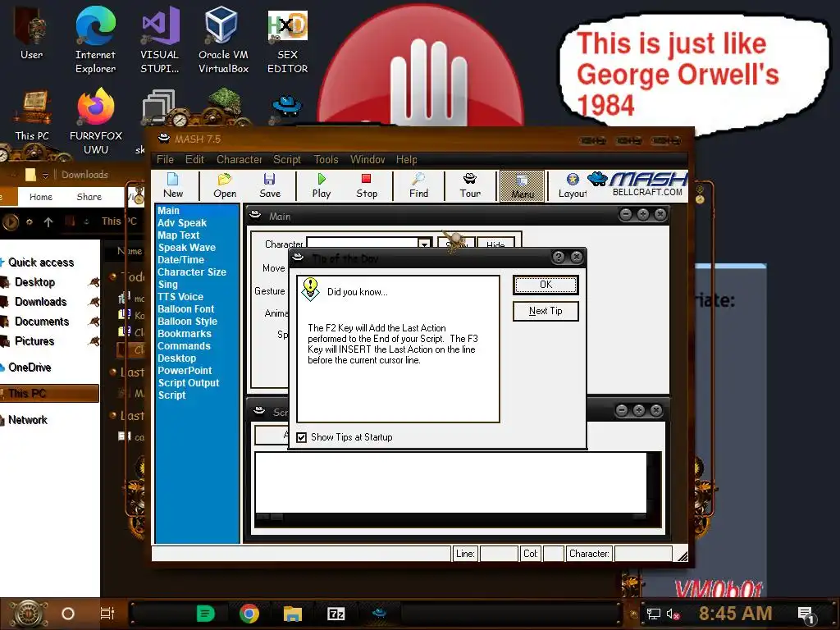
Task: Open the steampunk Start button
Action: (x=28, y=614)
